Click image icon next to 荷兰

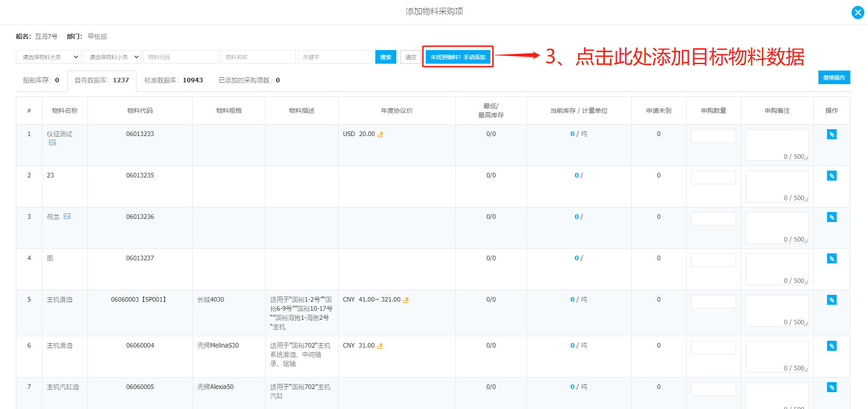[x=67, y=216]
